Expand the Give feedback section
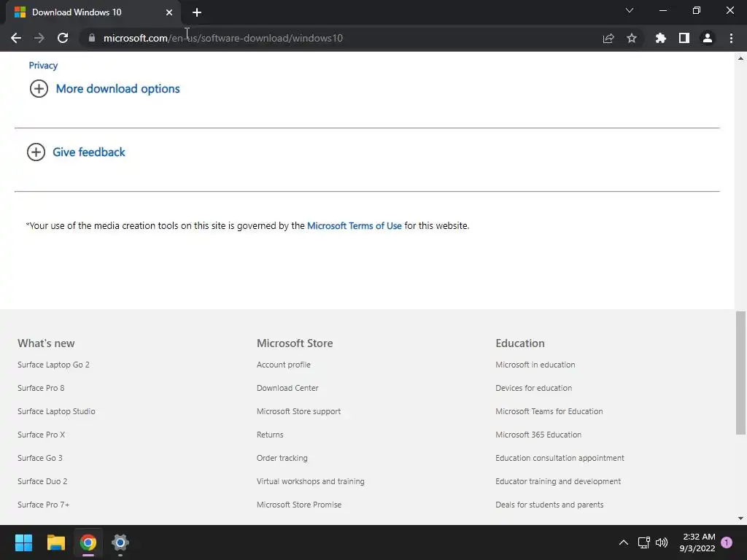This screenshot has width=747, height=560. point(88,152)
